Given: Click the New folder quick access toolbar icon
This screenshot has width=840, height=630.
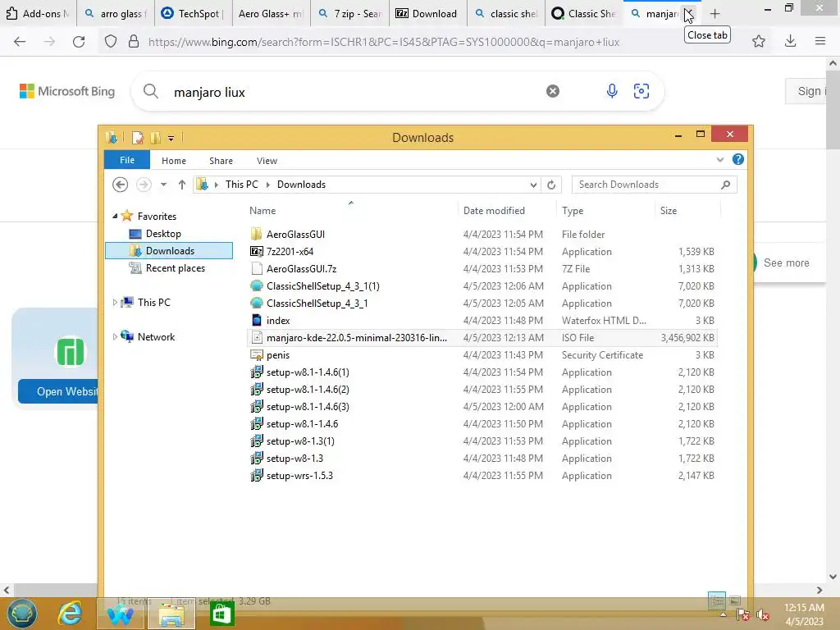Looking at the screenshot, I should coord(155,138).
